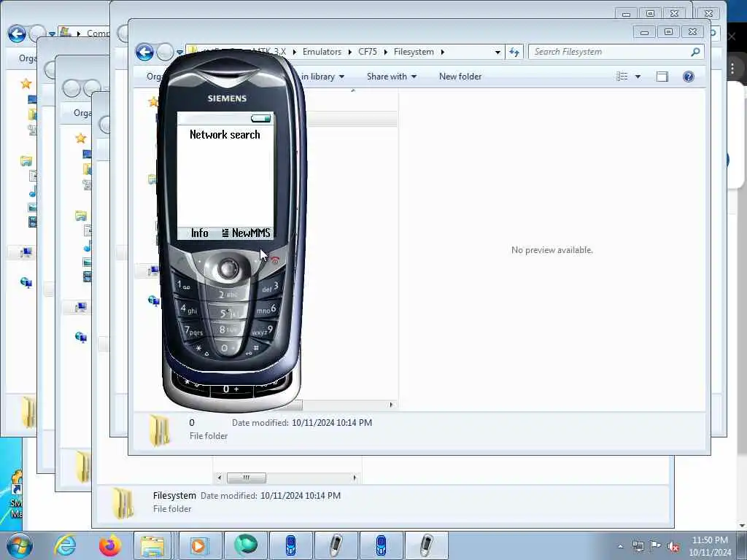This screenshot has height=560, width=747.
Task: Expand the arrow after CF75 breadcrumb
Action: (385, 52)
